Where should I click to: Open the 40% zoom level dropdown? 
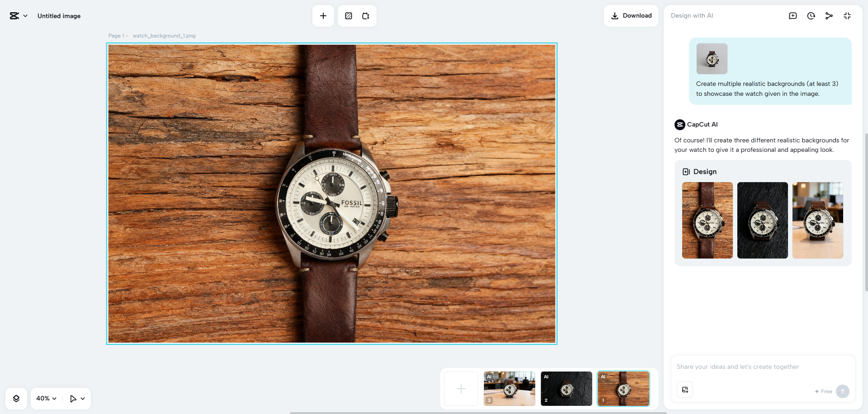pyautogui.click(x=46, y=398)
